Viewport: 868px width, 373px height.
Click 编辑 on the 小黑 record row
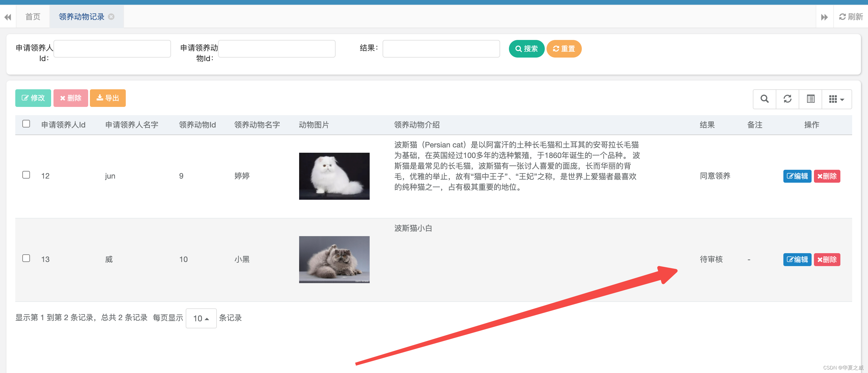pos(797,259)
